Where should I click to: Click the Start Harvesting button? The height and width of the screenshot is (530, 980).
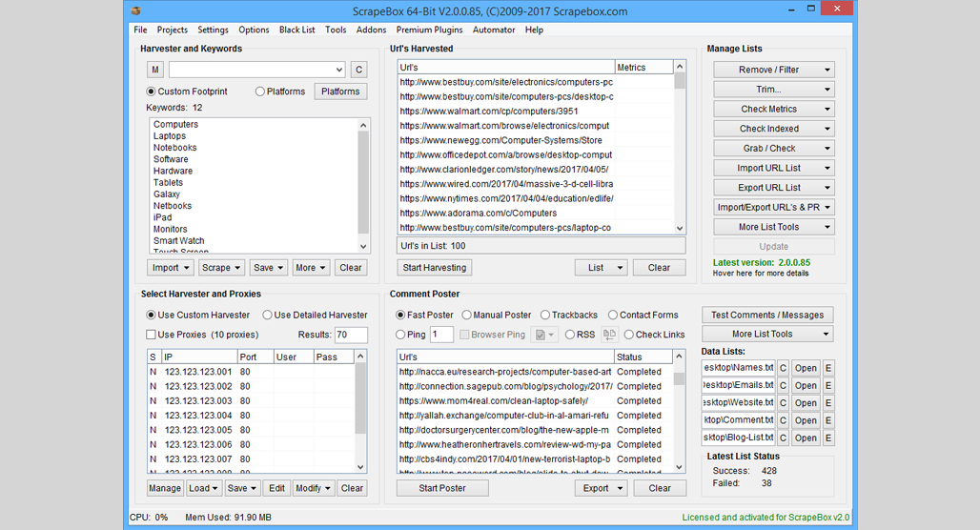click(435, 268)
